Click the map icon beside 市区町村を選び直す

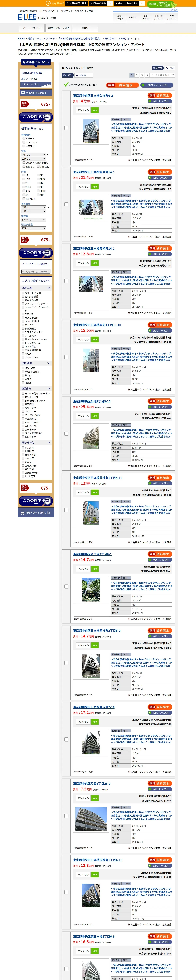pyautogui.click(x=23, y=92)
